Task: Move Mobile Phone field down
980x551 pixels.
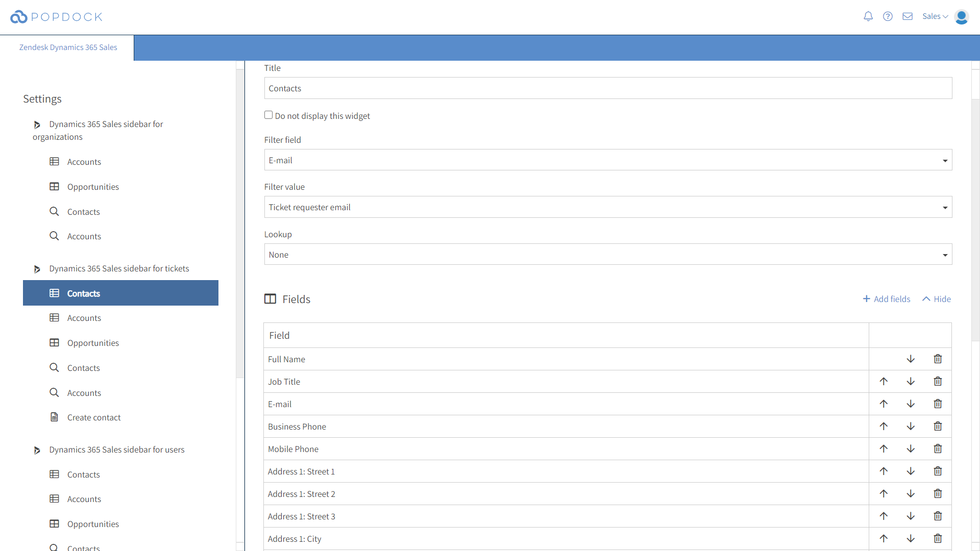Action: 911,449
